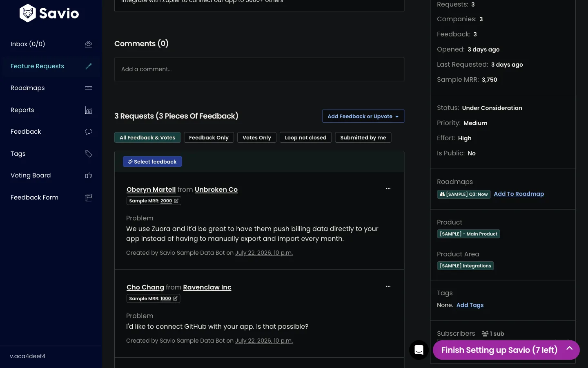Viewport: 588px width, 368px height.
Task: Click the Comments (0) heading
Action: [141, 44]
